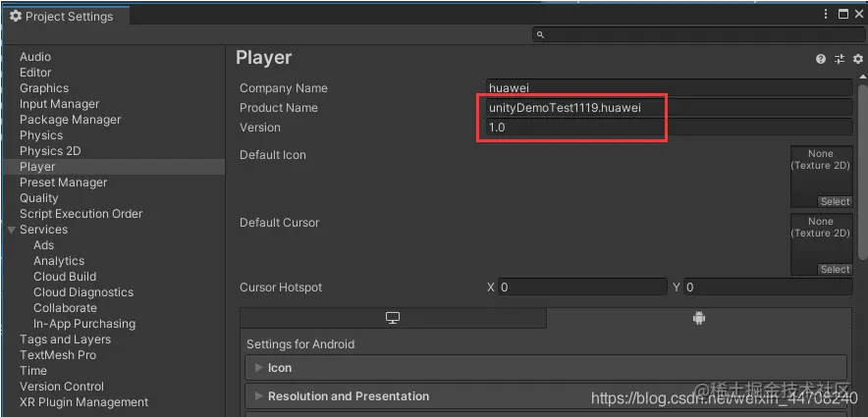Open Cloud Build settings
This screenshot has width=868, height=417.
pos(65,277)
